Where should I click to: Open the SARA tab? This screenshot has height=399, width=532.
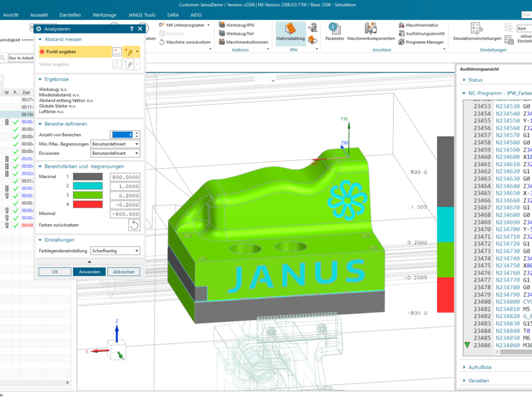coord(173,15)
